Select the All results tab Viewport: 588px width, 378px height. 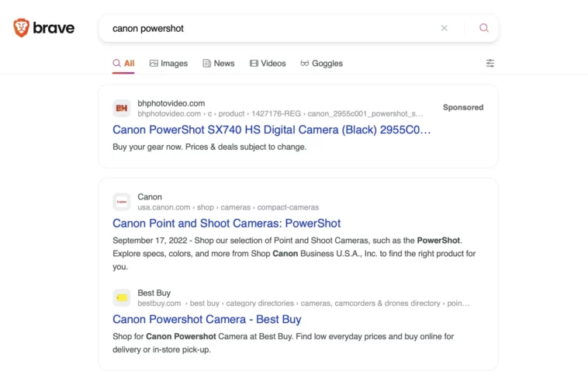pos(123,64)
